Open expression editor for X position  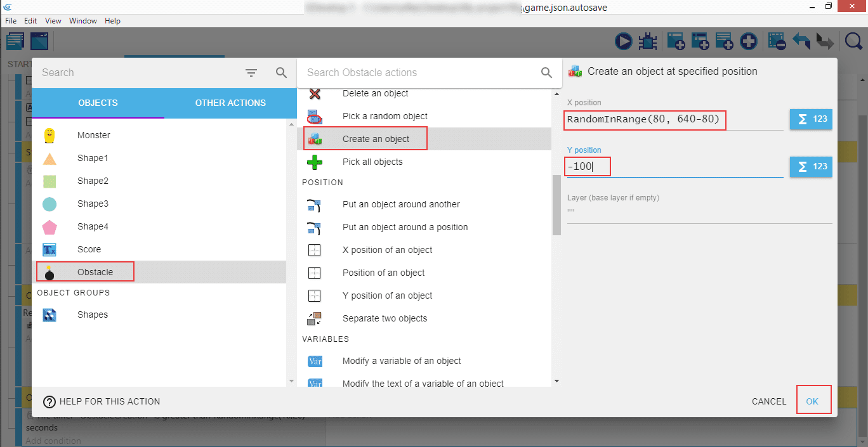click(810, 119)
